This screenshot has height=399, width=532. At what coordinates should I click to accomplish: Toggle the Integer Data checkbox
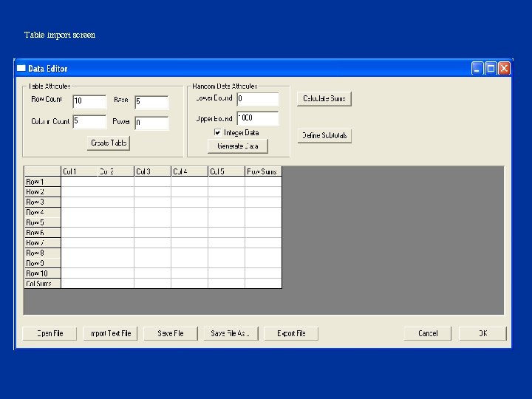[x=217, y=132]
